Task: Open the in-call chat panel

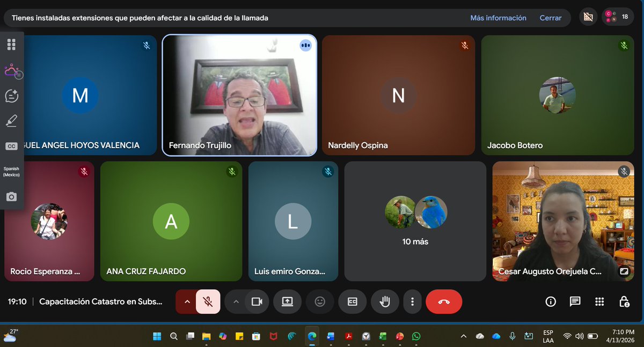Action: [575, 301]
